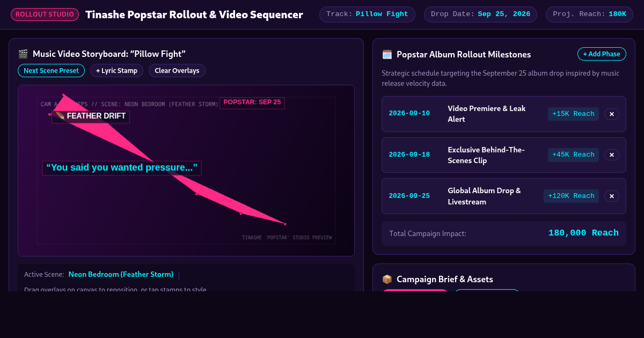Select the FEATHER DRIFT stamp on canvas
Screen dimensions: 644x338
pyautogui.click(x=91, y=116)
